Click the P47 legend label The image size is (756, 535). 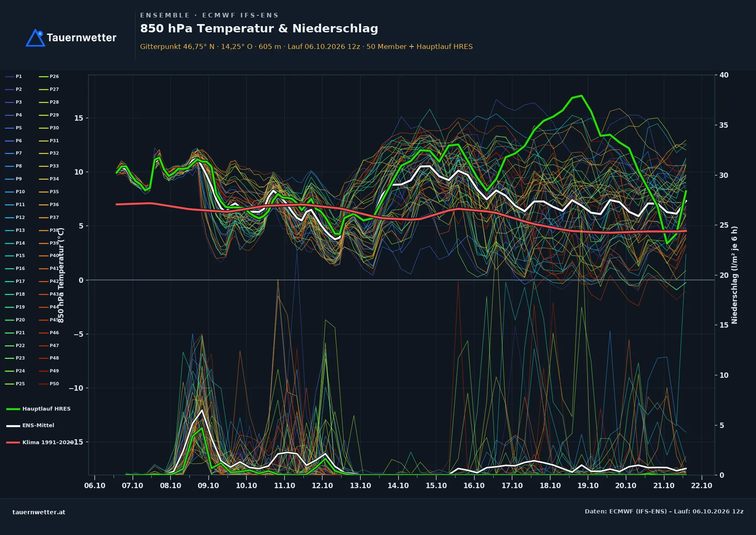point(54,346)
